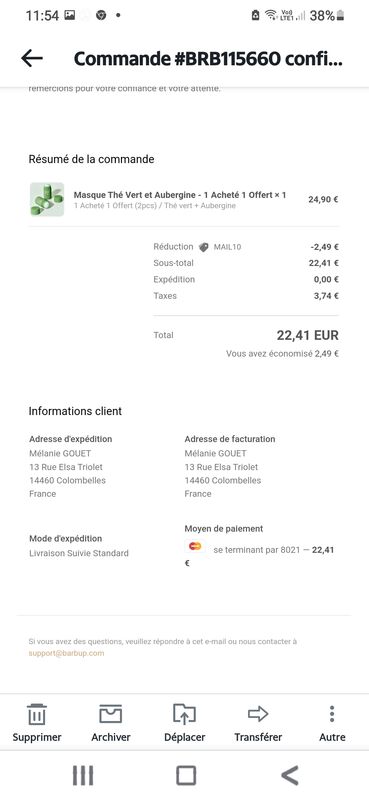Tap the green mask product thumbnail
Image resolution: width=369 pixels, height=800 pixels.
(47, 199)
